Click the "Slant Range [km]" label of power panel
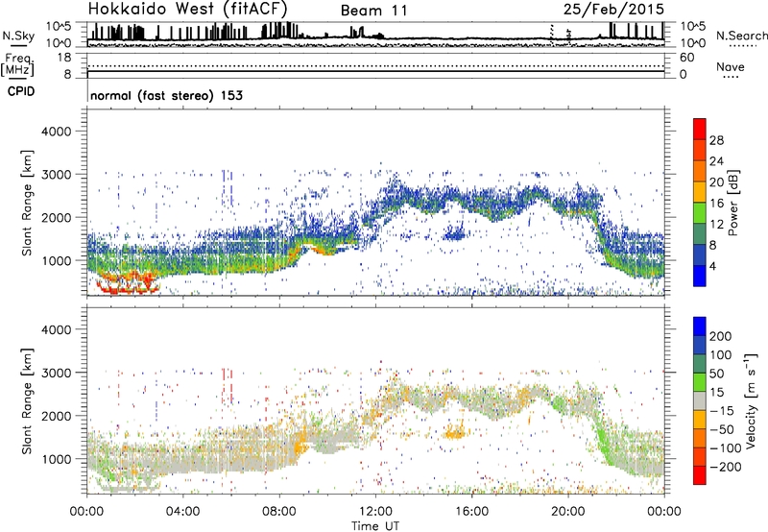The image size is (768, 532). (x=27, y=203)
